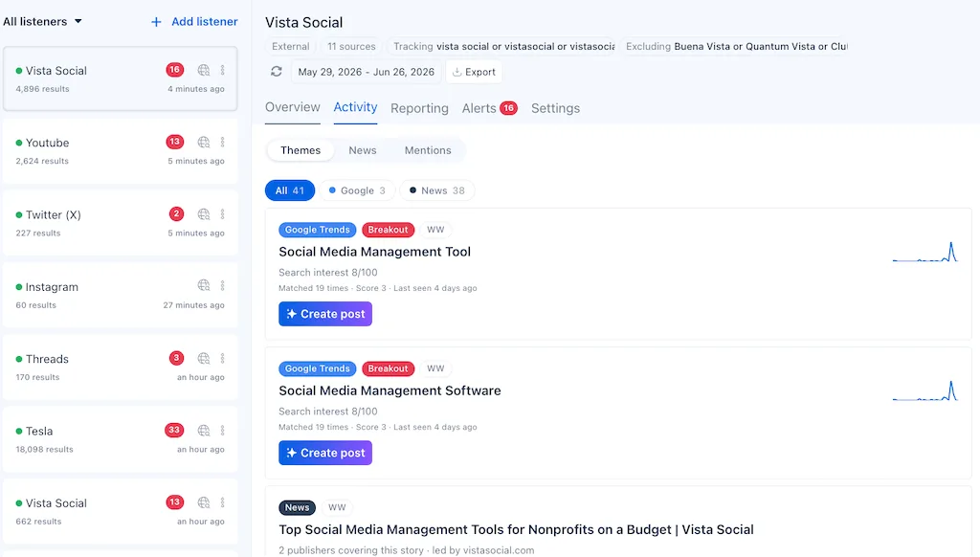Open the Settings tab
The image size is (980, 557).
tap(556, 108)
